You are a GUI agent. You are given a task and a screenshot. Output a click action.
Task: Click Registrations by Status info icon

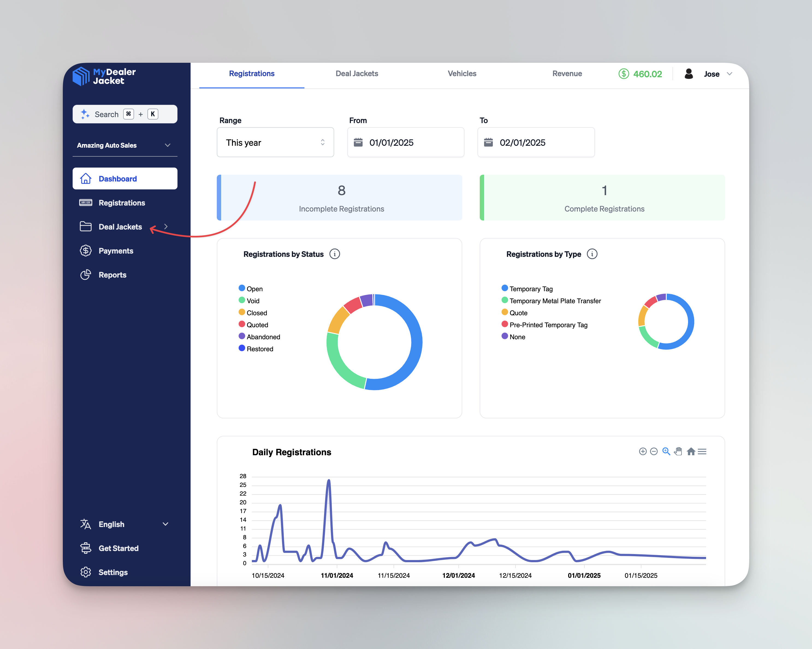point(334,254)
